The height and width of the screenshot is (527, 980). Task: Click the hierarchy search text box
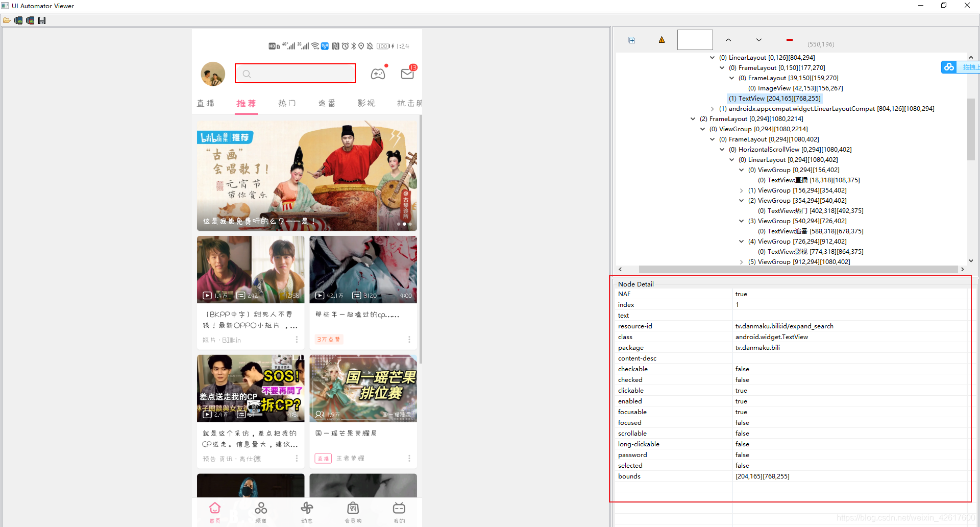(695, 40)
